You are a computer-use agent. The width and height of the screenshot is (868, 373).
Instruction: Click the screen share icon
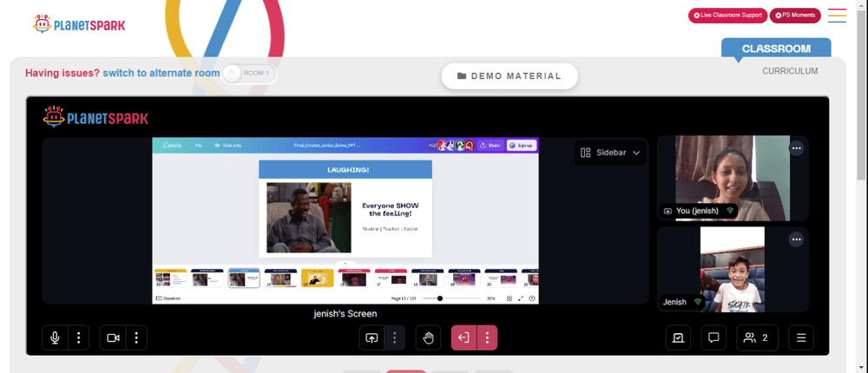372,337
